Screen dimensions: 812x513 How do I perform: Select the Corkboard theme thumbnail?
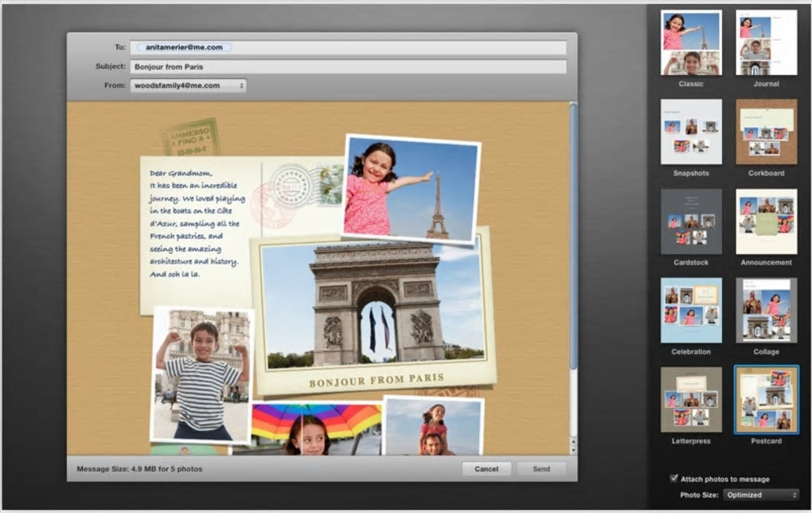click(766, 132)
